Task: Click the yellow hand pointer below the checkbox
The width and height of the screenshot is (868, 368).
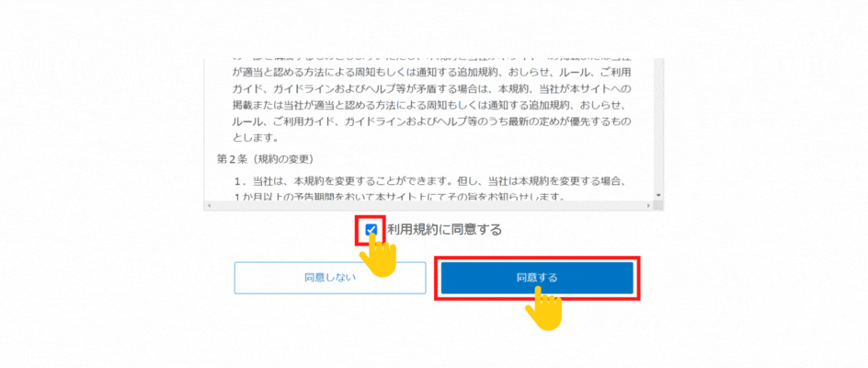Action: pos(379,256)
